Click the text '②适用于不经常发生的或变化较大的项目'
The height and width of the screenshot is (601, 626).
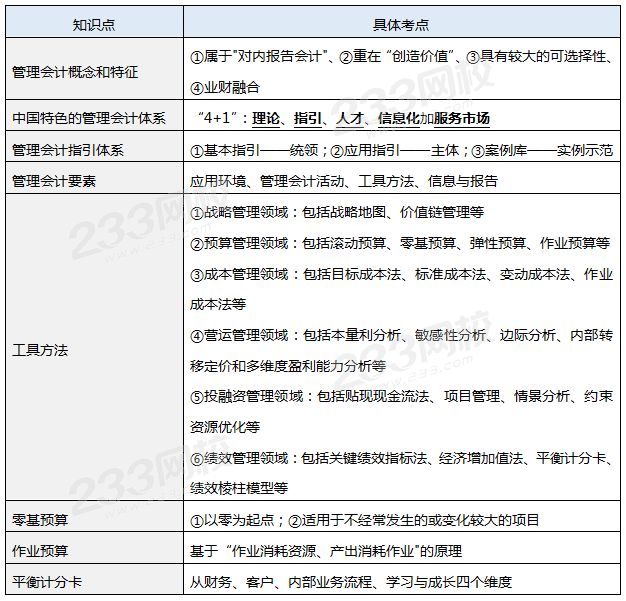413,520
